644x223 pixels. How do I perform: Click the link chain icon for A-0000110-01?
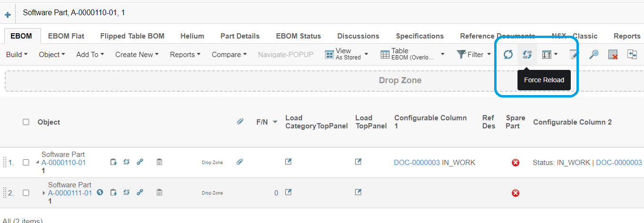(140, 162)
